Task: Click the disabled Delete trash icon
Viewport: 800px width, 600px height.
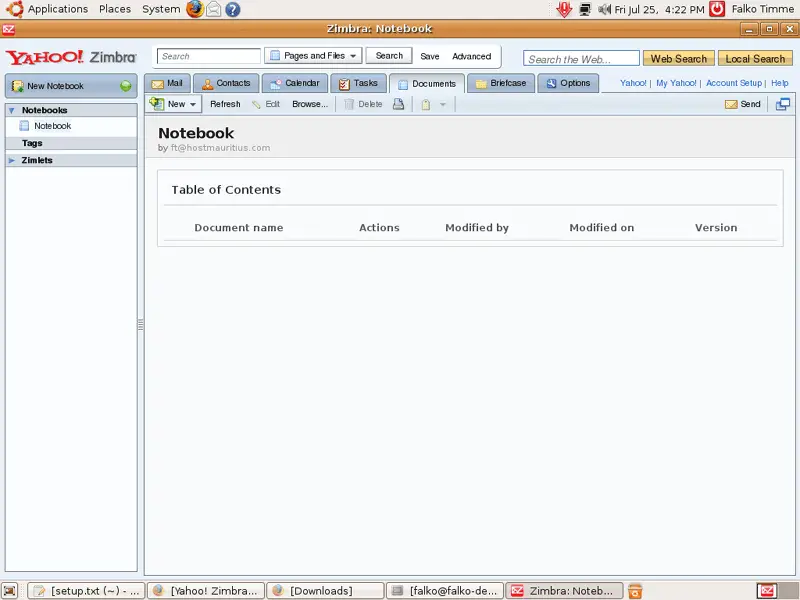Action: tap(349, 104)
